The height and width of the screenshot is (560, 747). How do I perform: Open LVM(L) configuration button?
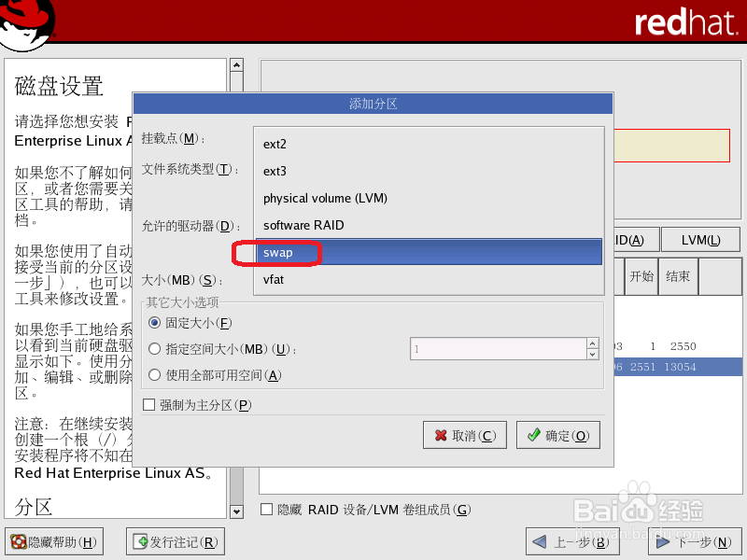[x=701, y=240]
